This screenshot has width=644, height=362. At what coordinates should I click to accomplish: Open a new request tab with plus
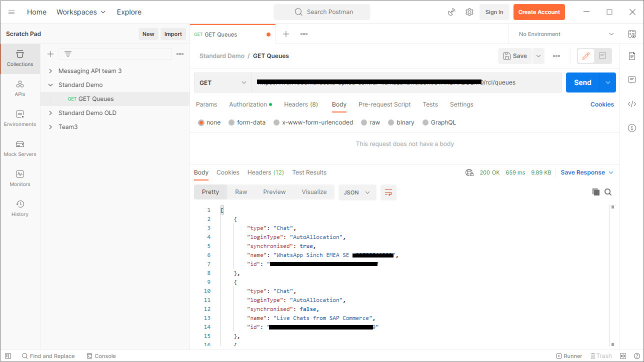click(x=286, y=34)
